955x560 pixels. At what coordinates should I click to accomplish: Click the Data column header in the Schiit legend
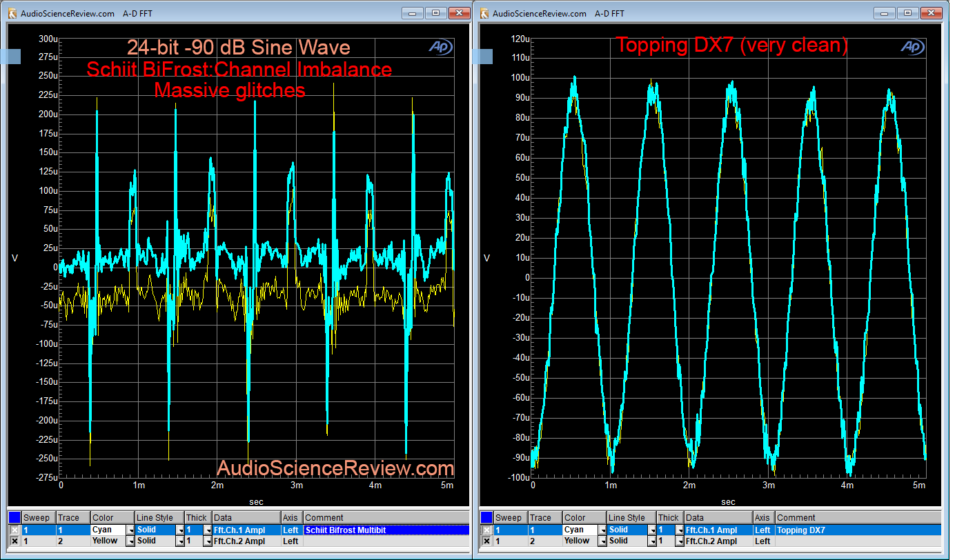246,517
